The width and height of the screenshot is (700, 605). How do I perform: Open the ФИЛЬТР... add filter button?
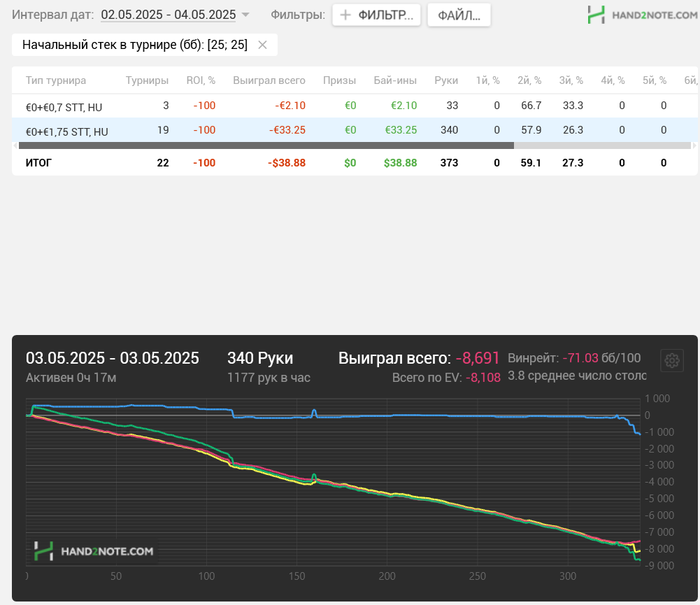pos(376,15)
